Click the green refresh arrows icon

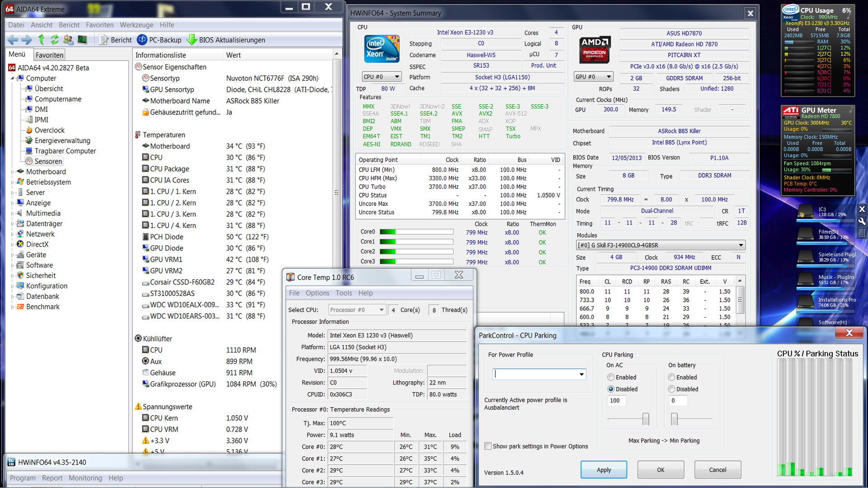coord(55,40)
